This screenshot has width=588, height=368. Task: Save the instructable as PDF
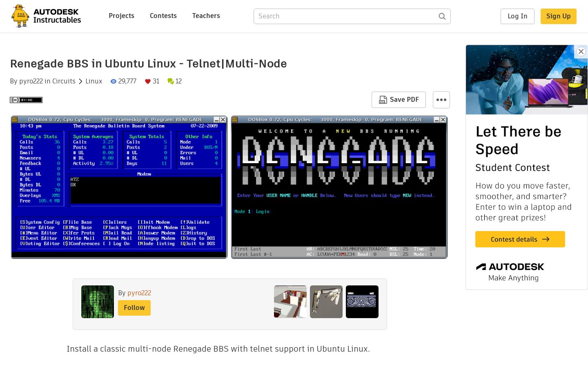399,100
